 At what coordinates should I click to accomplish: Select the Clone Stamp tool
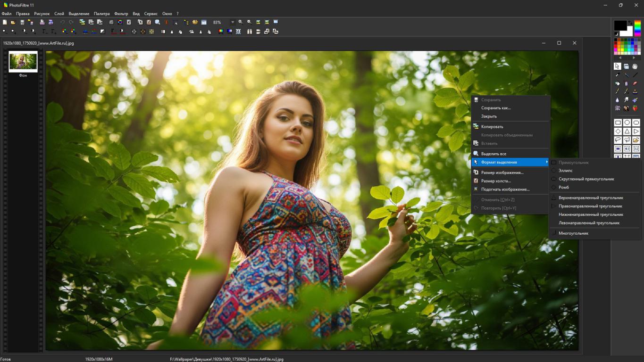tap(635, 92)
